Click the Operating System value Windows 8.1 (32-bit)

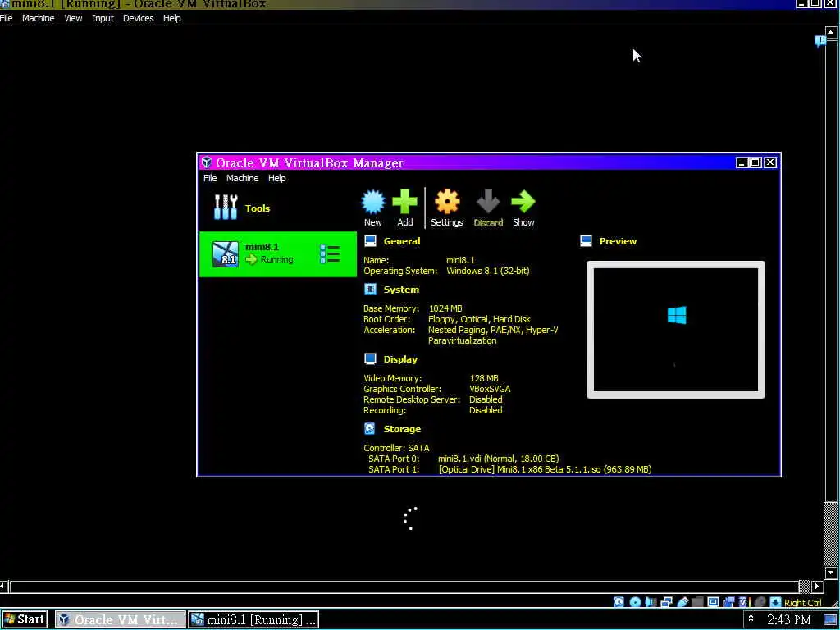coord(487,271)
